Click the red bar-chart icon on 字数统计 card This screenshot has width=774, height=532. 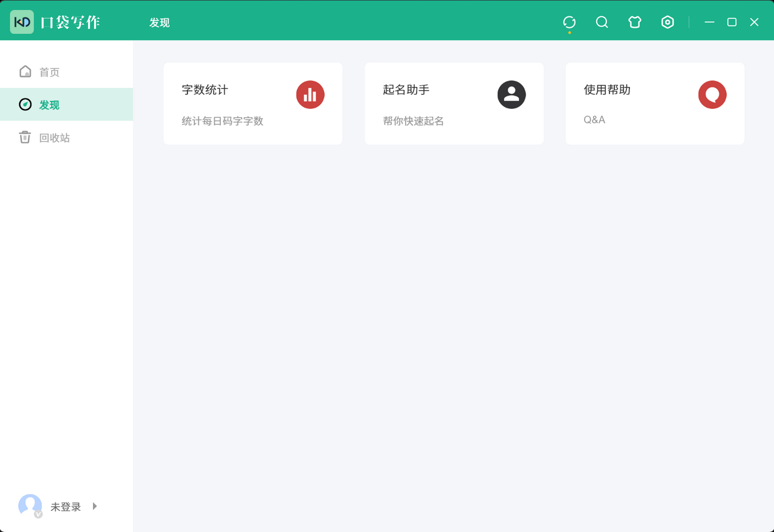pyautogui.click(x=310, y=95)
